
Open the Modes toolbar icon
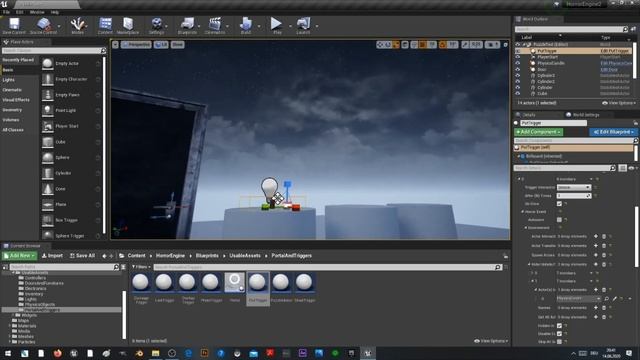coord(77,26)
